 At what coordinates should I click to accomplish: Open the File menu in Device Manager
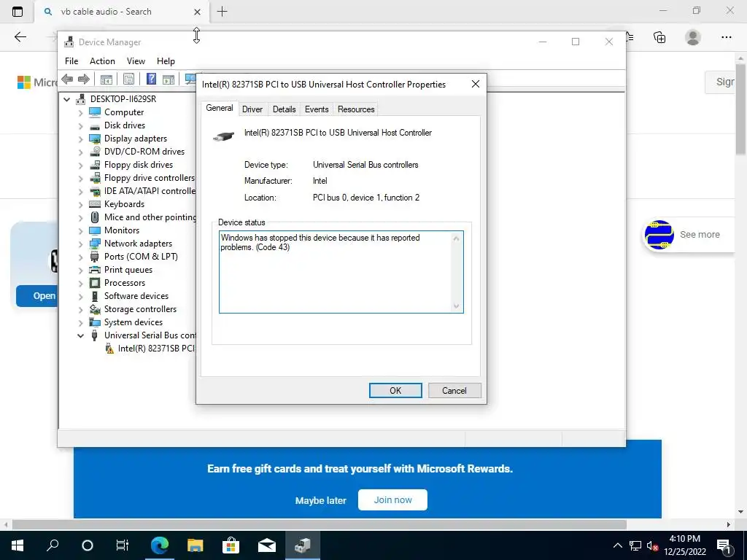tap(71, 61)
